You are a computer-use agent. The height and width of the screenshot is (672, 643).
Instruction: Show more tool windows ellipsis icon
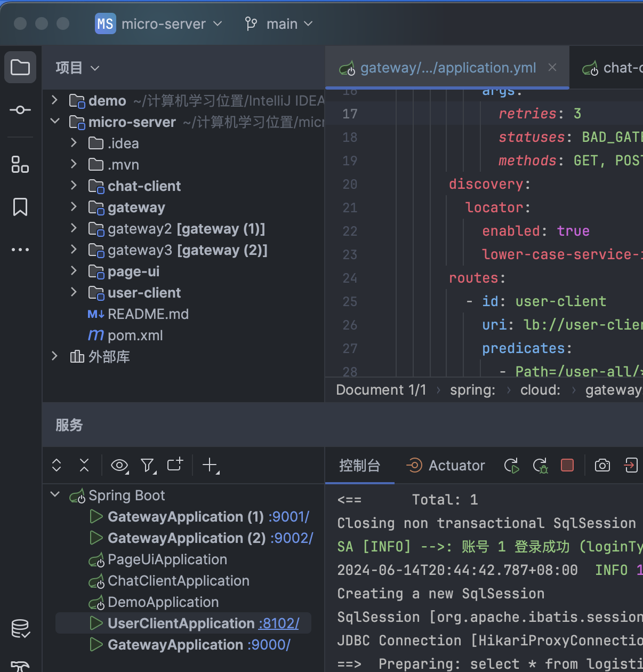[20, 250]
